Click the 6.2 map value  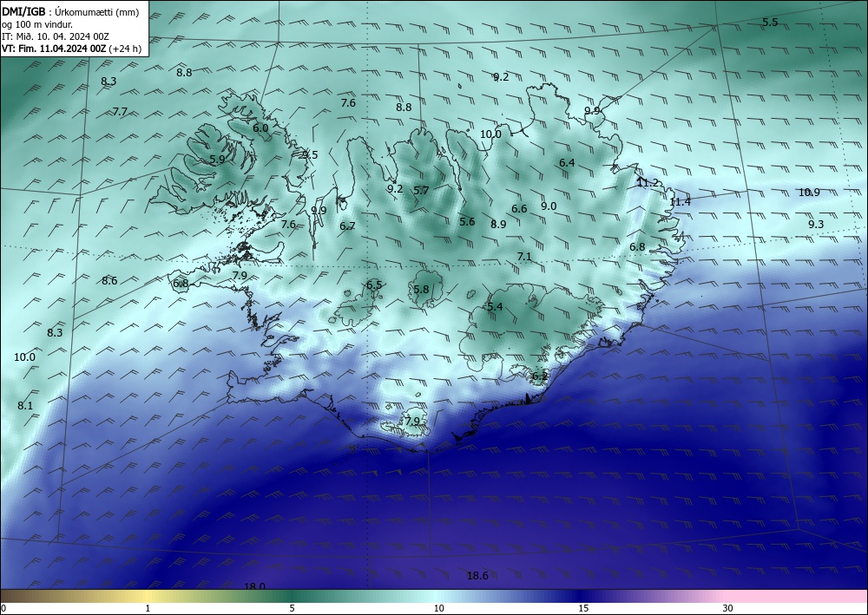pyautogui.click(x=540, y=376)
